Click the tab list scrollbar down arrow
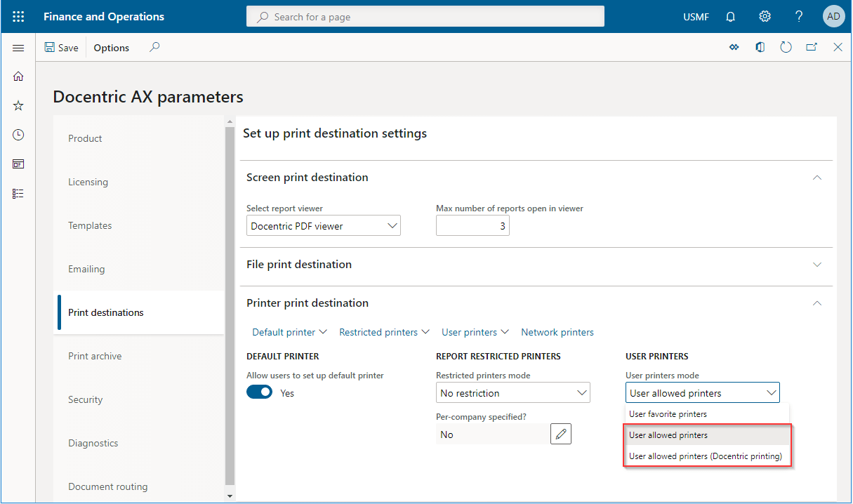The width and height of the screenshot is (853, 504). coord(230,496)
